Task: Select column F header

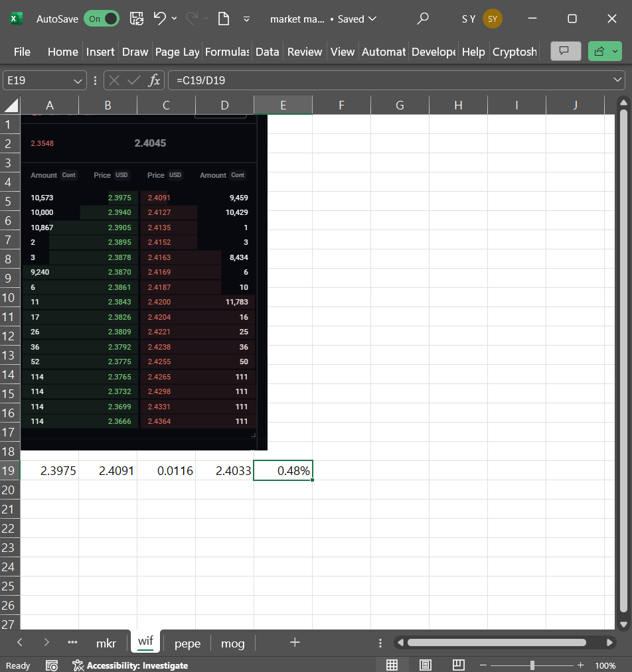Action: (341, 105)
